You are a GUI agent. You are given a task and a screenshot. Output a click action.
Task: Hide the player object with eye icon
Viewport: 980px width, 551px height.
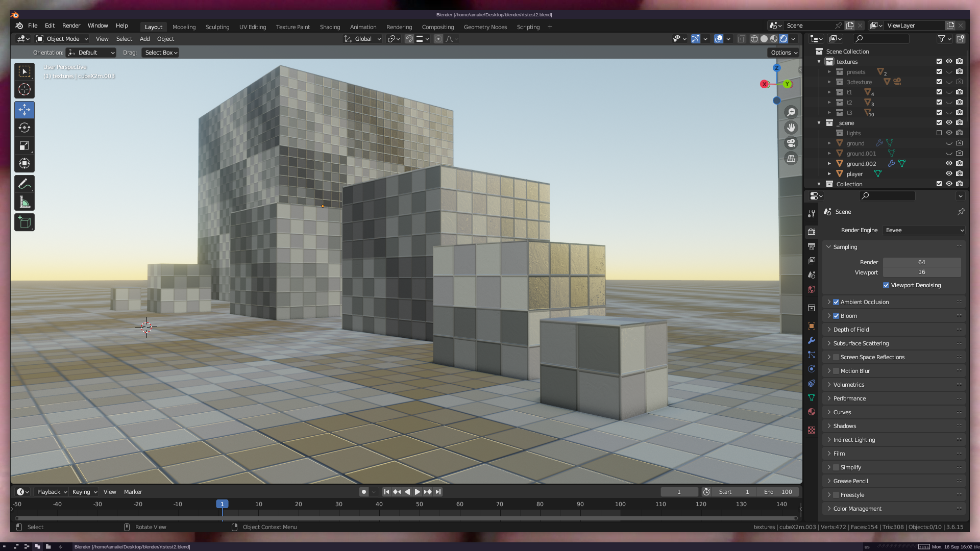coord(949,173)
